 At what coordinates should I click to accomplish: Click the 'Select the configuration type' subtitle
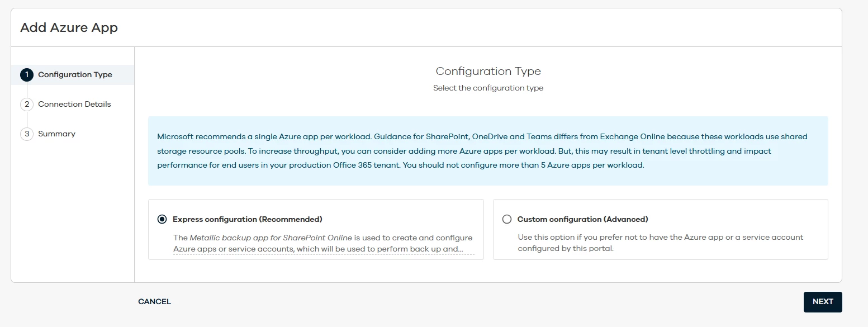pos(488,88)
